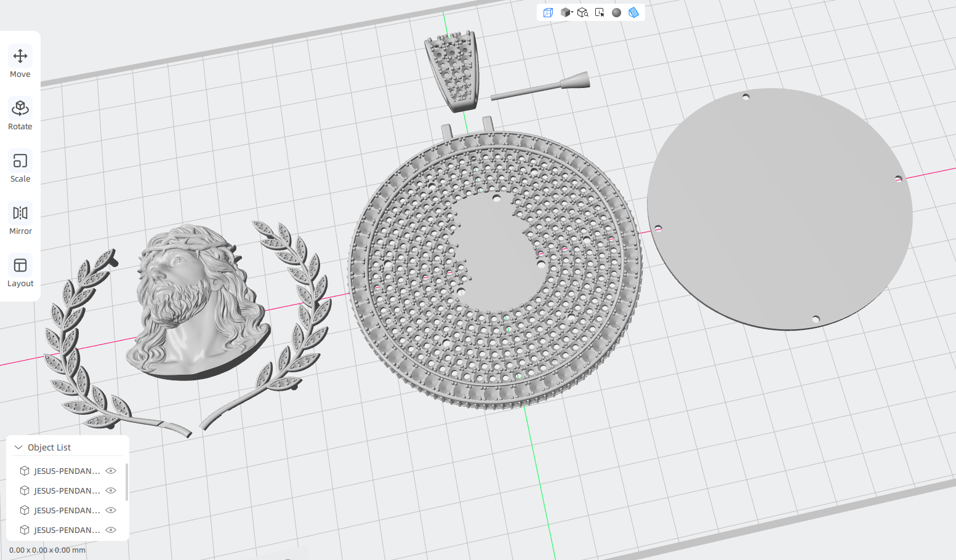Activate the Rotate tool
This screenshot has height=560, width=956.
click(20, 114)
